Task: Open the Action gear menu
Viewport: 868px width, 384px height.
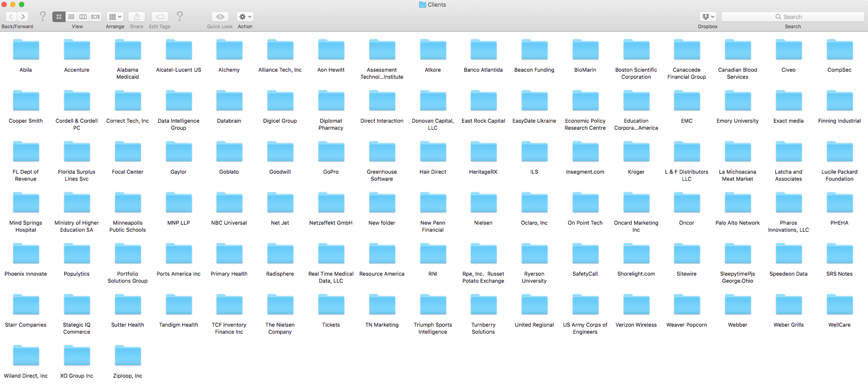Action: [x=245, y=16]
